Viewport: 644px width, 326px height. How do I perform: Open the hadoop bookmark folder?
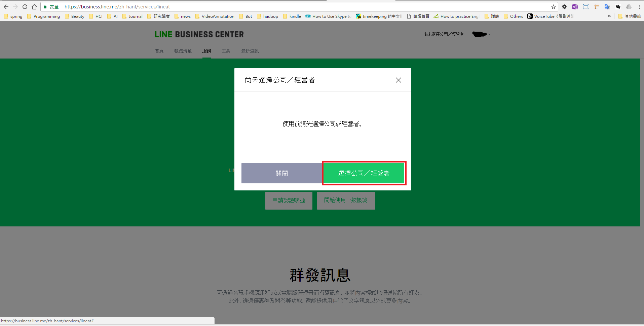[267, 16]
